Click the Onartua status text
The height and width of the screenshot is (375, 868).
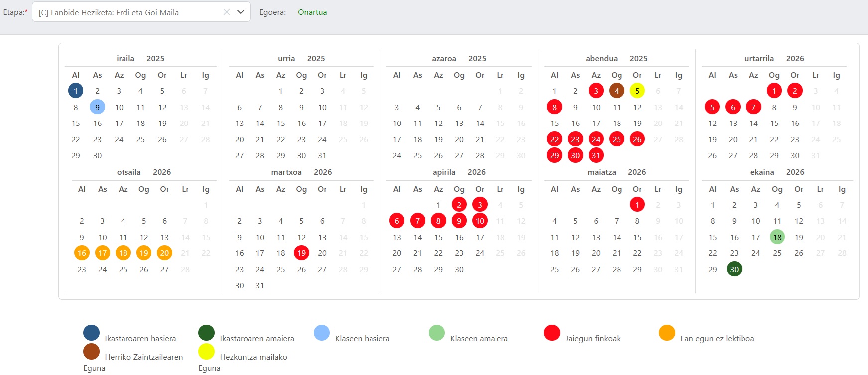312,12
